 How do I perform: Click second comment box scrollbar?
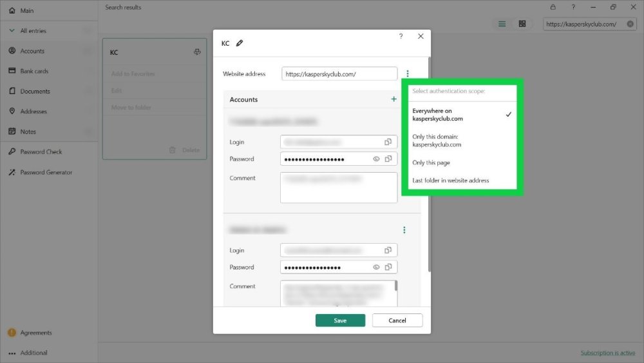point(396,286)
